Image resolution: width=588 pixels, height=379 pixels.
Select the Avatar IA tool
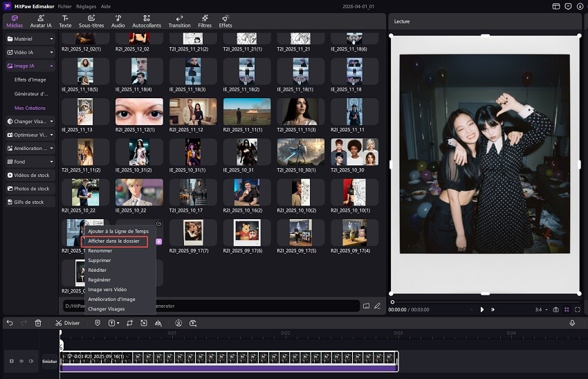tap(40, 21)
